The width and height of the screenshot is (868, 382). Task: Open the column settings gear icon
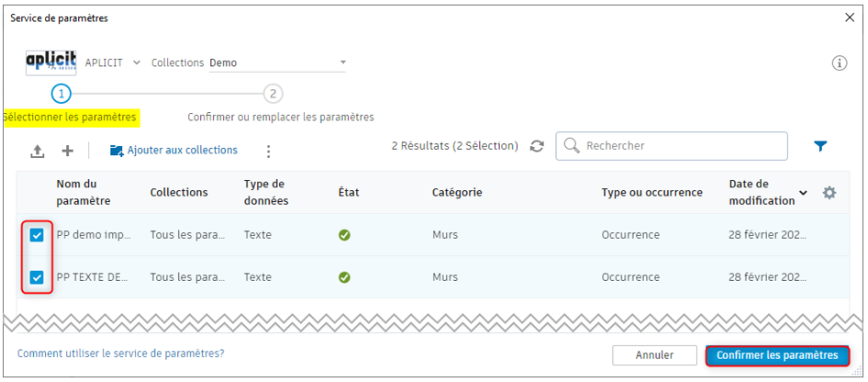click(829, 193)
